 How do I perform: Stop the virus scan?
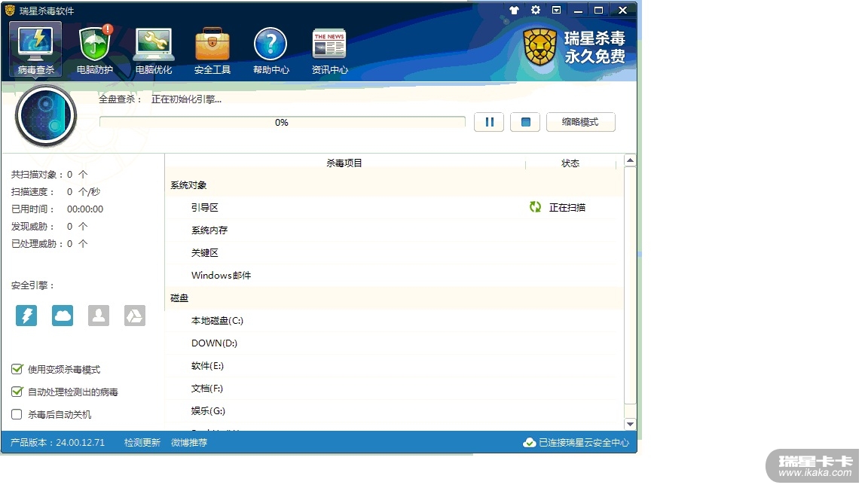[525, 122]
